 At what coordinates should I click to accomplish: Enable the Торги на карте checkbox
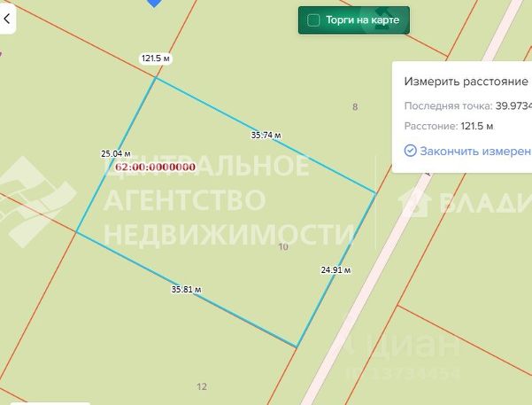point(313,20)
